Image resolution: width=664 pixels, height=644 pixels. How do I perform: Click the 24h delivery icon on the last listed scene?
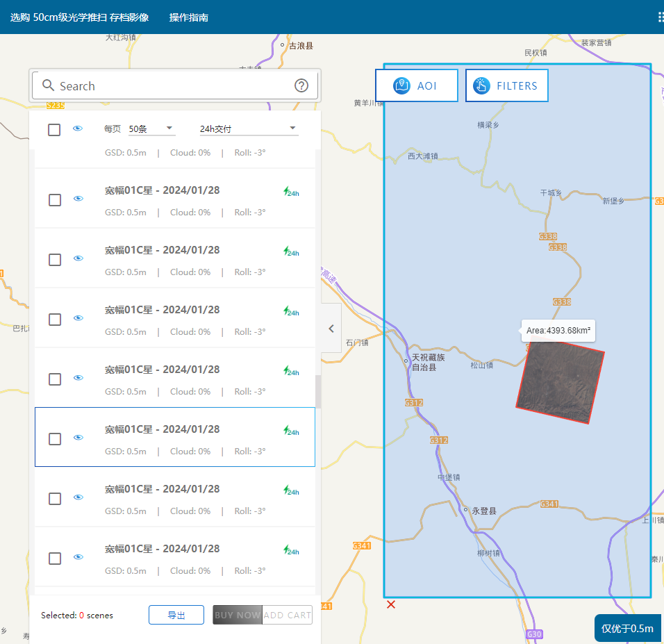click(x=291, y=550)
